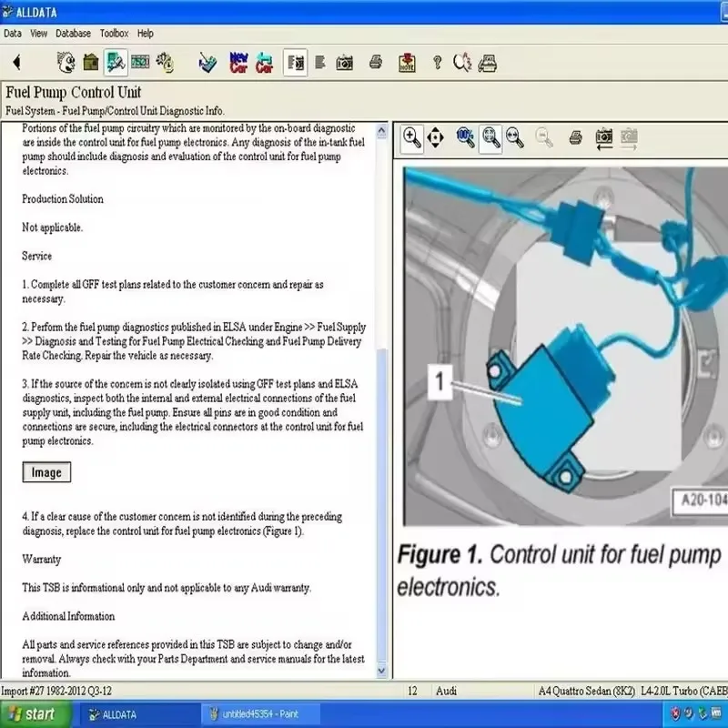Select the zoom-in magnifier in the image toolbar

(412, 138)
